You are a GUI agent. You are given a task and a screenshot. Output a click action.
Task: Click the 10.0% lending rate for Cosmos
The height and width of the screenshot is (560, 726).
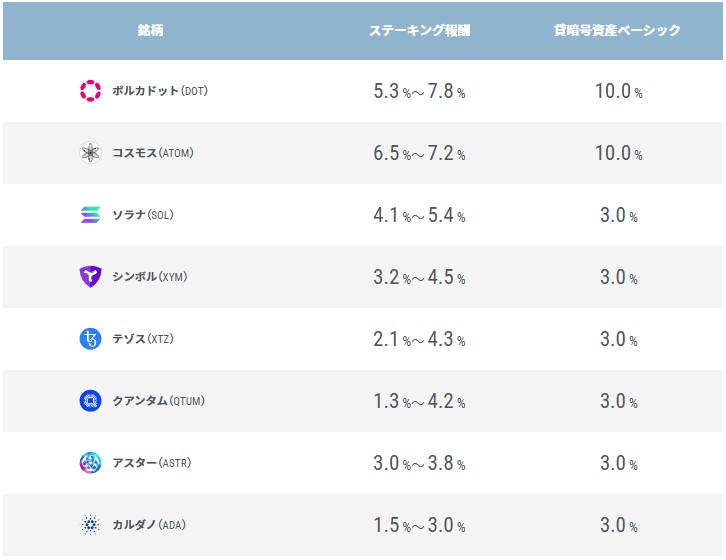click(x=619, y=153)
